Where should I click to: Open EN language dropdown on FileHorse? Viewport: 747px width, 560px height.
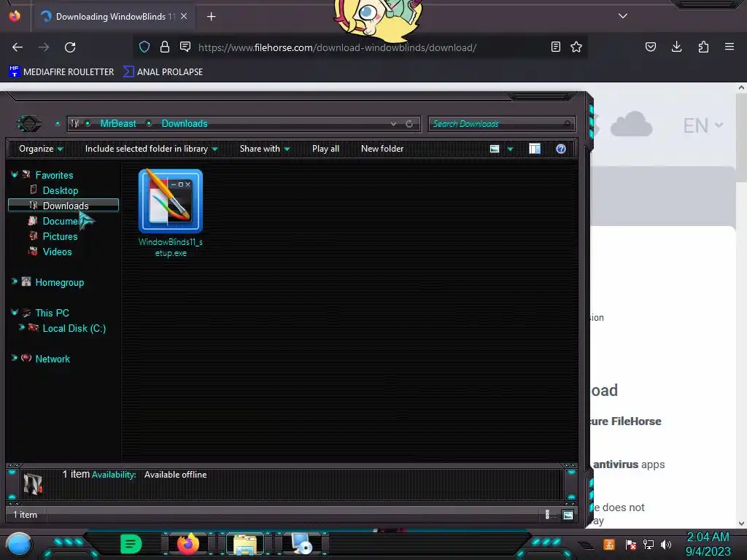(703, 125)
